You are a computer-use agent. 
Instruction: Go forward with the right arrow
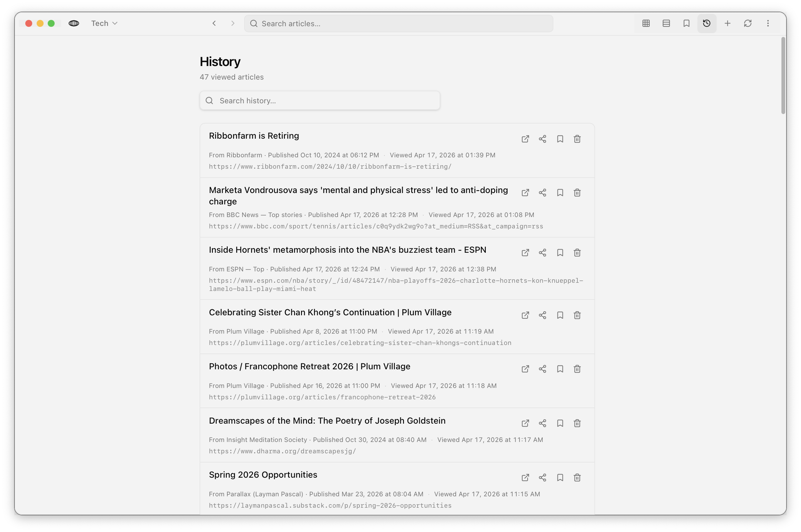pyautogui.click(x=233, y=23)
